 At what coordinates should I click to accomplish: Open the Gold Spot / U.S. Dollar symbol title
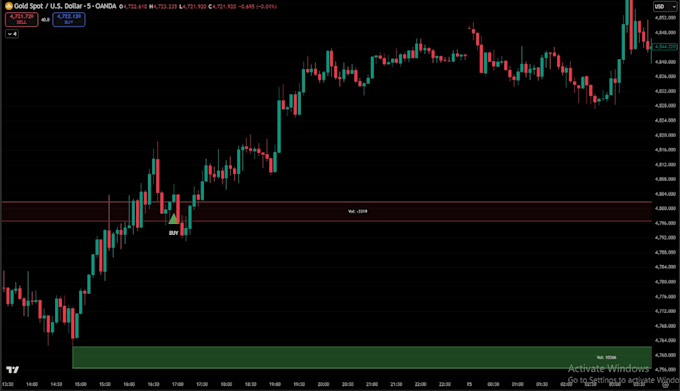pyautogui.click(x=65, y=6)
